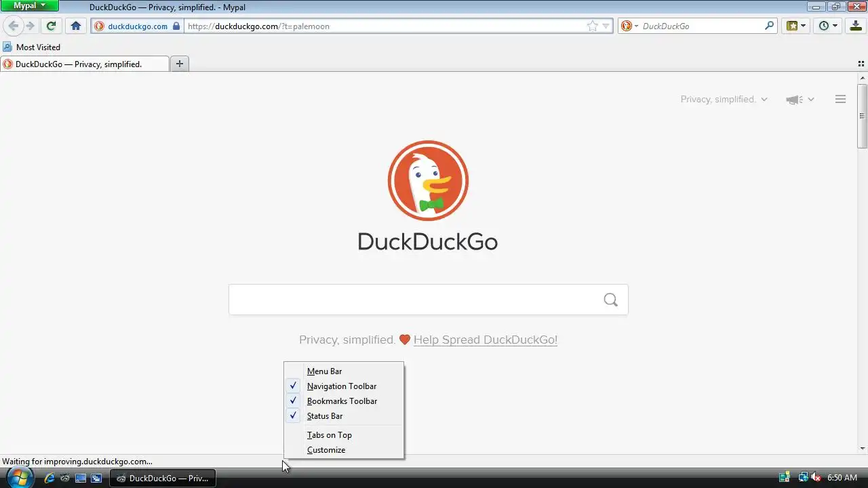Select the DuckDuckGo — Privacy, simplified tab
This screenshot has width=868, height=488.
[85, 64]
